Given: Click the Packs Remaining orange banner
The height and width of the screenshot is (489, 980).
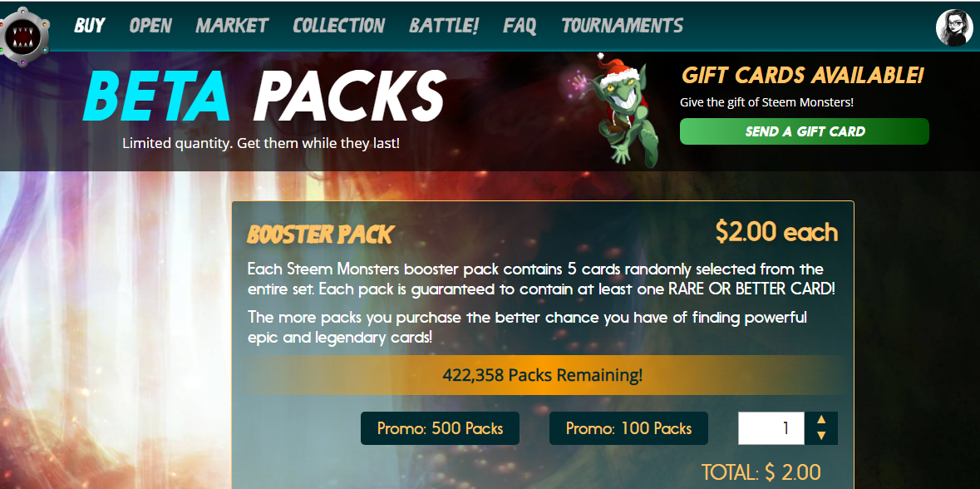Looking at the screenshot, I should tap(543, 375).
